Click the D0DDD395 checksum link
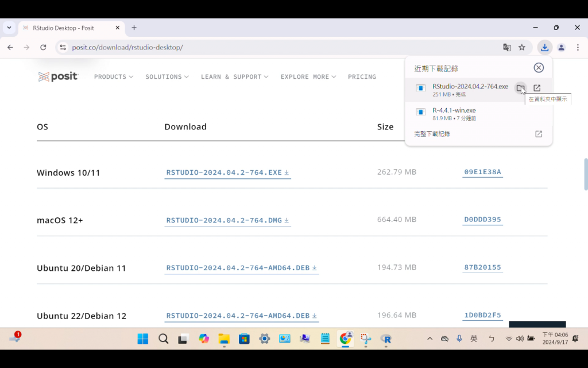Image resolution: width=588 pixels, height=368 pixels. (482, 220)
